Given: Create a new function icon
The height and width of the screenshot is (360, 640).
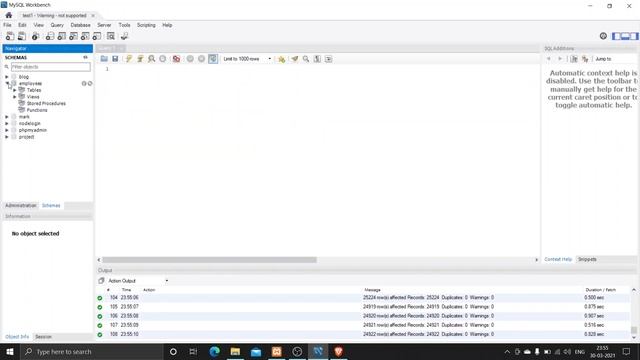Looking at the screenshot, I should (x=97, y=36).
